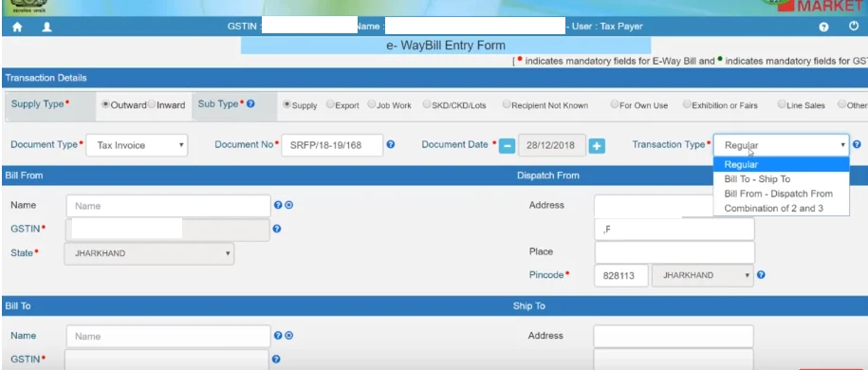Open the Transaction Type help icon
This screenshot has height=370, width=868.
click(857, 144)
